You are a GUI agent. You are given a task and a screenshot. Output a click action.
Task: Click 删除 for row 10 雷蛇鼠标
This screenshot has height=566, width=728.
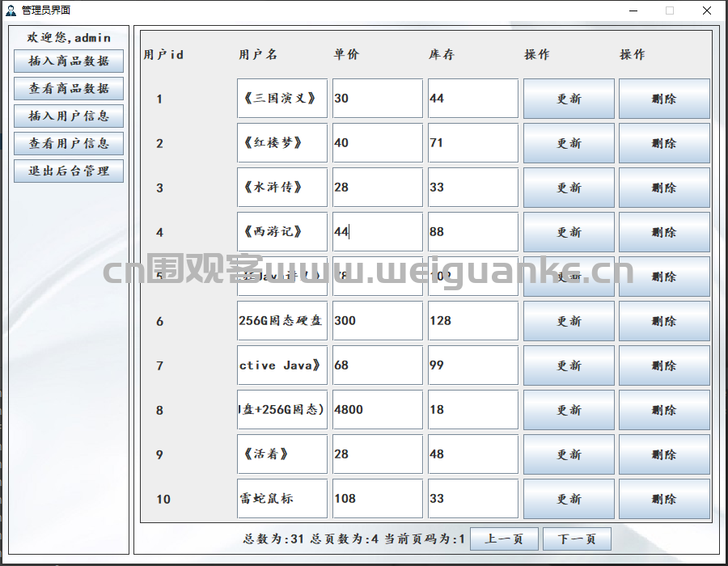point(664,499)
